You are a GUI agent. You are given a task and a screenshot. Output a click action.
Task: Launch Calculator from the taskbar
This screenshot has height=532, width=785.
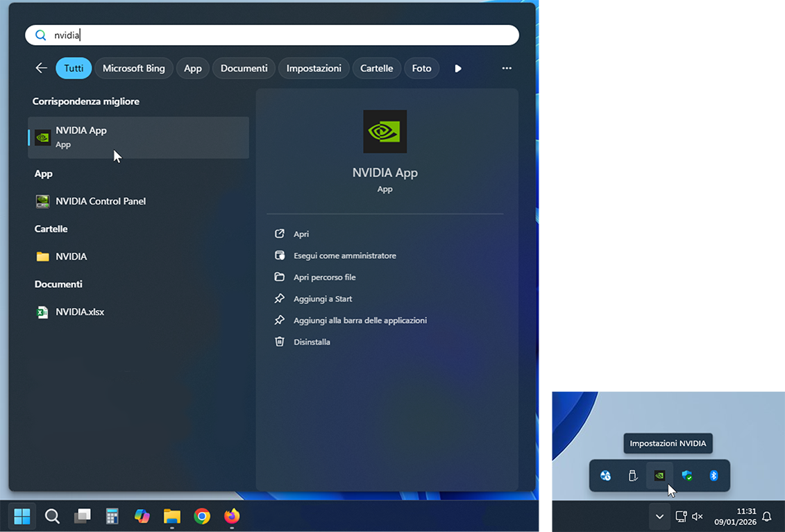pyautogui.click(x=112, y=516)
